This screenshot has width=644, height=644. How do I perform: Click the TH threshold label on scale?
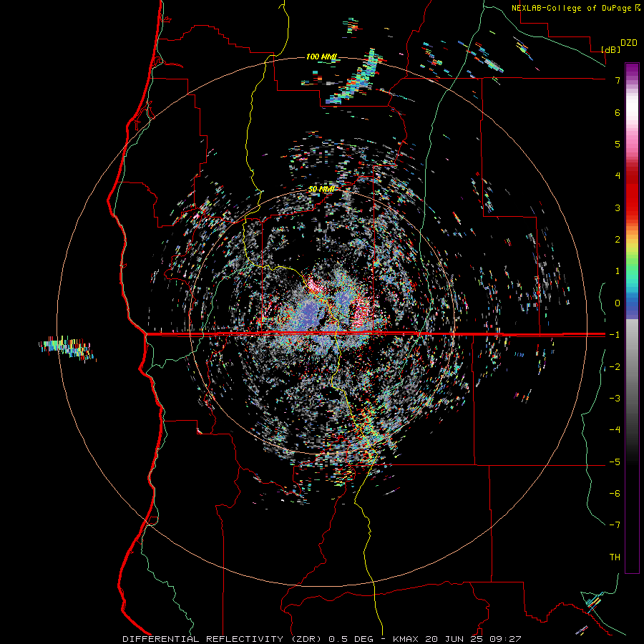click(x=615, y=557)
